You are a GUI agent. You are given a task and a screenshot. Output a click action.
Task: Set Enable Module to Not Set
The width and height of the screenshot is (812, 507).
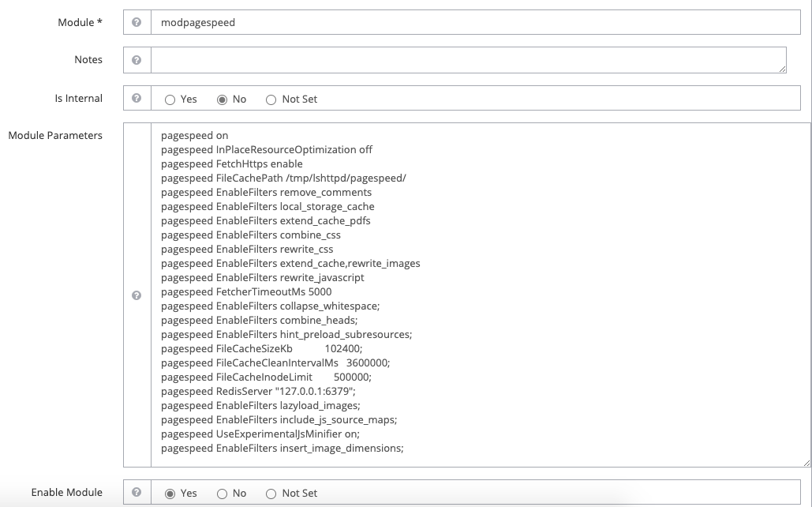[271, 493]
